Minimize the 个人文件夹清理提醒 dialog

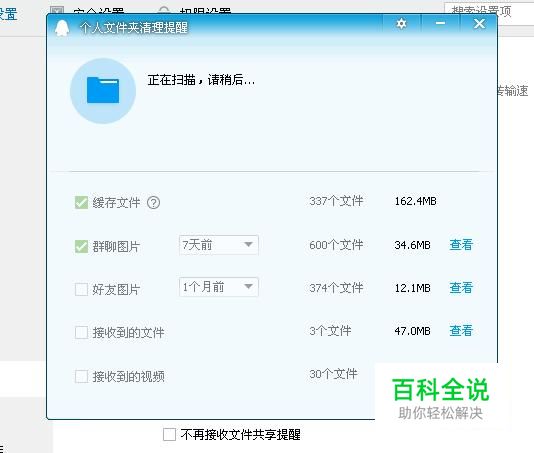pyautogui.click(x=440, y=24)
